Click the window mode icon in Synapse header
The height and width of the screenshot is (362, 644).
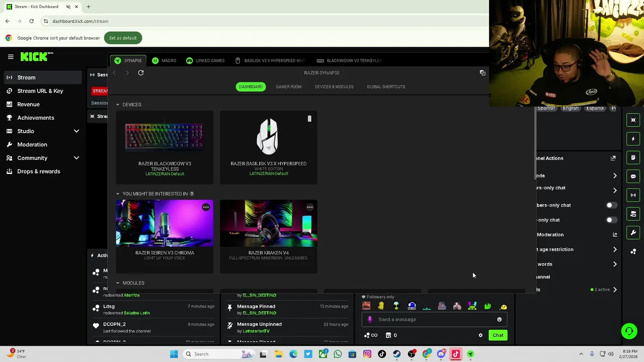click(x=482, y=73)
